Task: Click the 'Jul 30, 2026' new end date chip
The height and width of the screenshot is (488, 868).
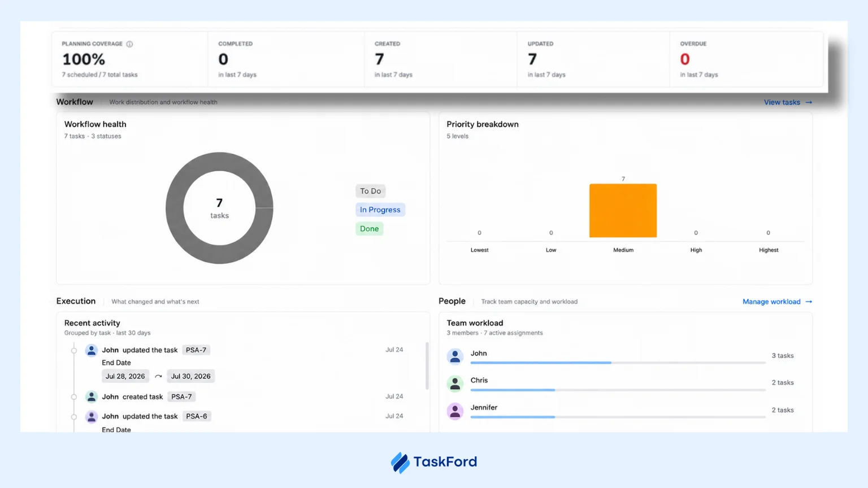Action: click(191, 376)
